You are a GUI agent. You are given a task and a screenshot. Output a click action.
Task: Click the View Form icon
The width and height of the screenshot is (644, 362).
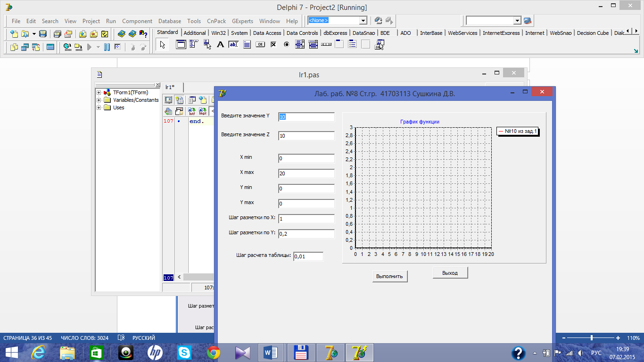coord(25,47)
